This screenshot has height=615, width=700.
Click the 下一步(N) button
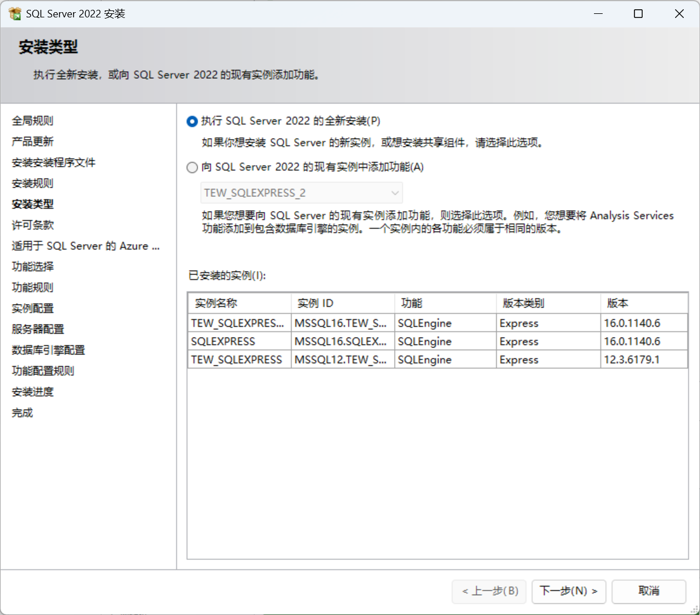click(x=568, y=591)
